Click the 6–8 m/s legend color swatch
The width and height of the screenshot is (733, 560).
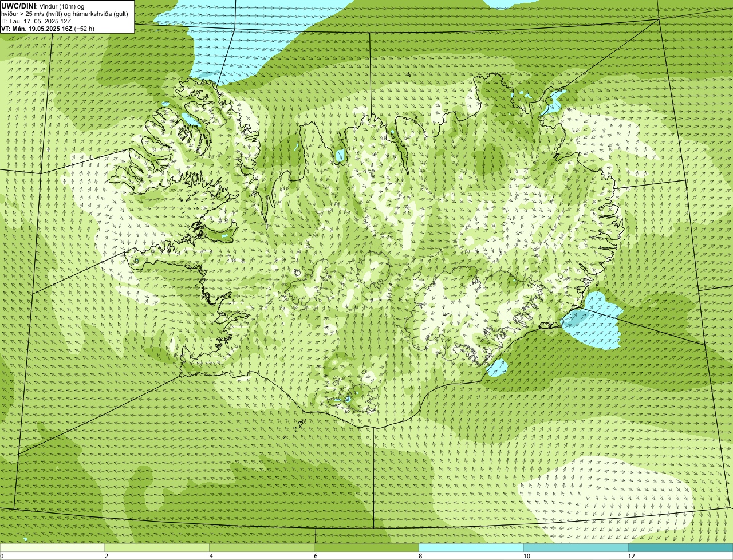click(367, 548)
